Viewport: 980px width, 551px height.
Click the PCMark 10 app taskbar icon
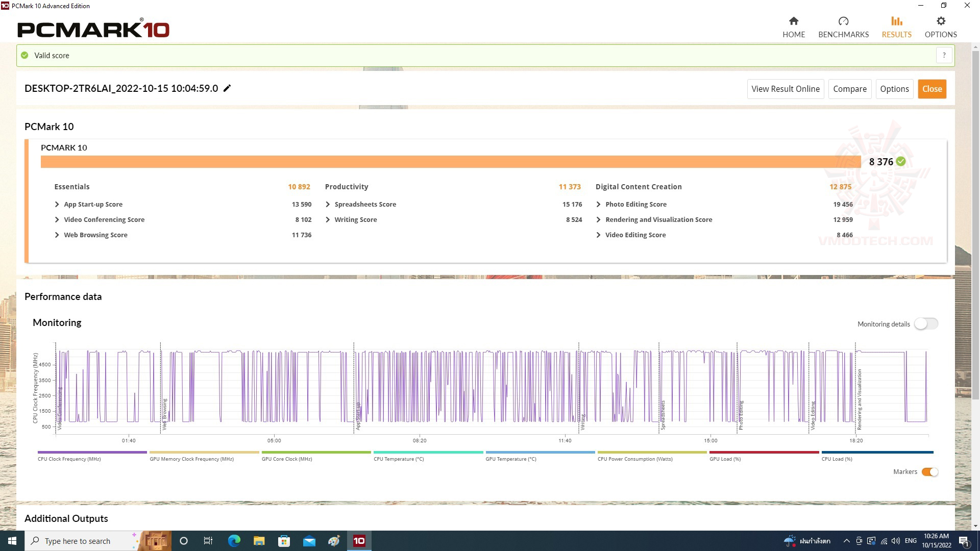click(x=359, y=541)
